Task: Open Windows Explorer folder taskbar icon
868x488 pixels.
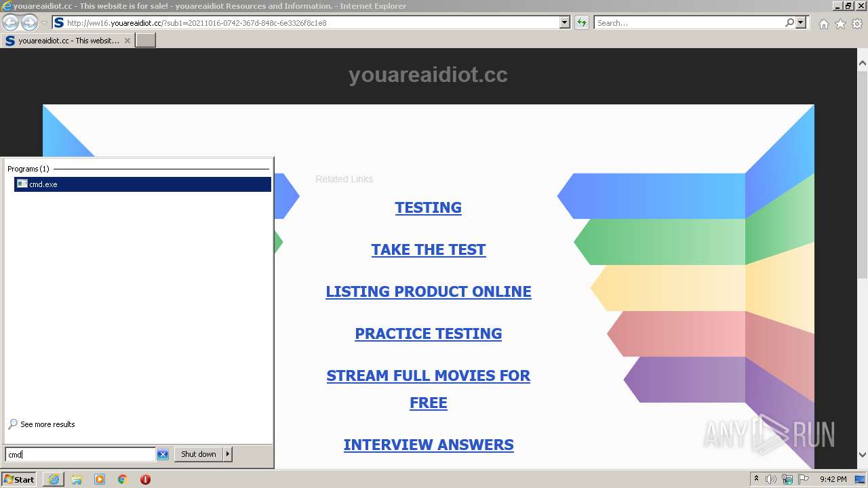Action: 77,479
